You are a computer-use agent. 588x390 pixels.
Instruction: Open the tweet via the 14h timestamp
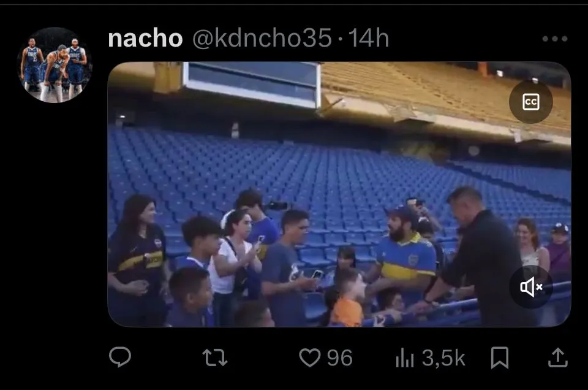click(x=368, y=38)
